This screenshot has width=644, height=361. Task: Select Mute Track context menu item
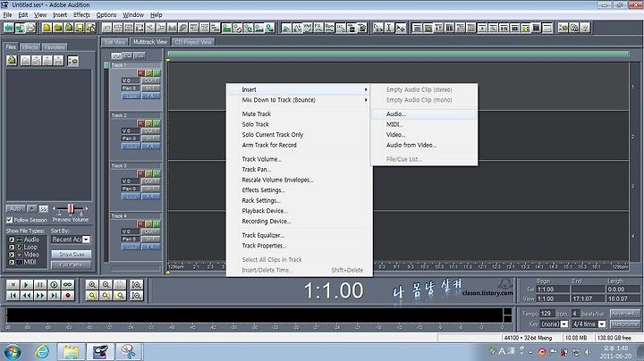point(300,114)
